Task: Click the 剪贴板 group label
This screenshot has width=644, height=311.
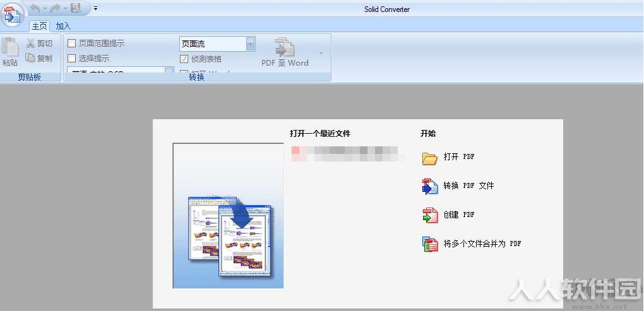Action: click(x=30, y=77)
